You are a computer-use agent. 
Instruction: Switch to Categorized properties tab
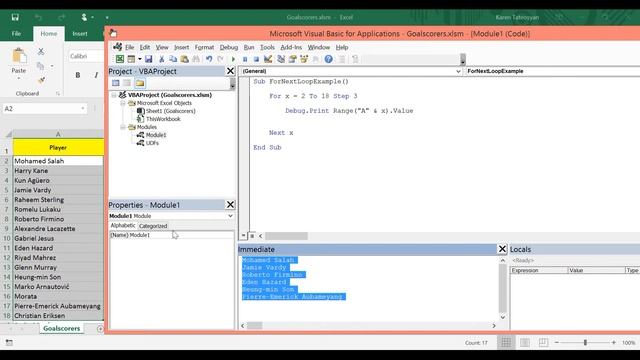(153, 226)
